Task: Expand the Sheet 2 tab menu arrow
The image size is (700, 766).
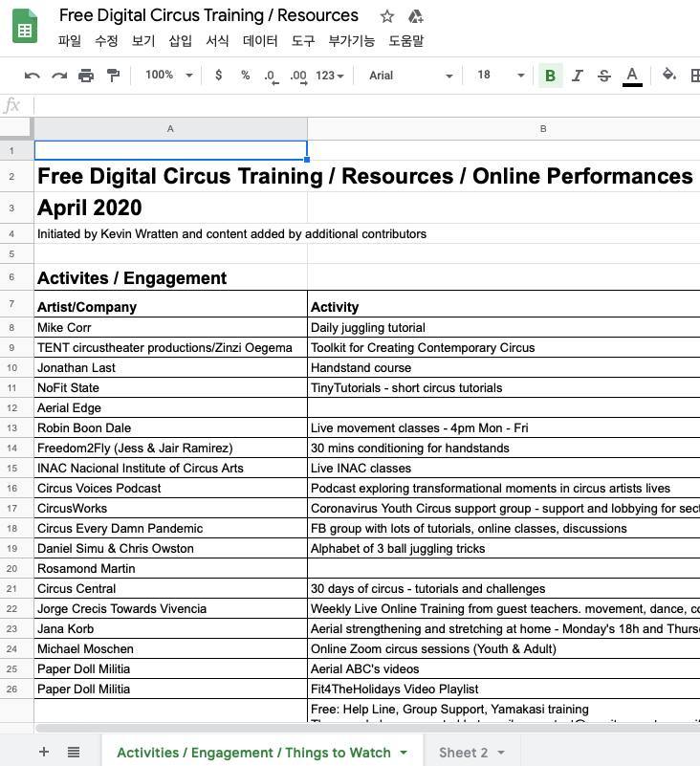Action: pos(501,753)
